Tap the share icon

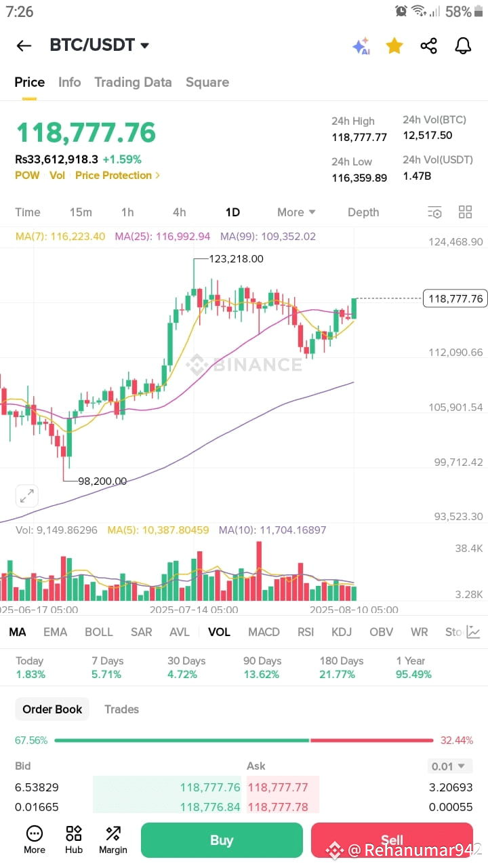click(428, 45)
